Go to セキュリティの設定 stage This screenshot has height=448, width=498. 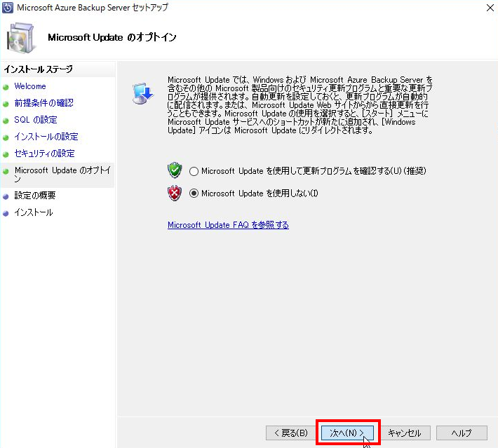pyautogui.click(x=44, y=154)
